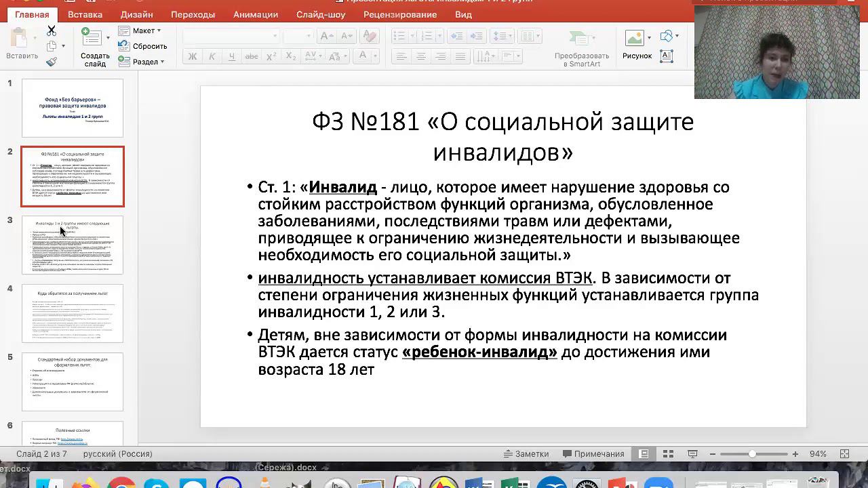Switch to the Слайд-шоу tab
Screen dimensions: 868x488
pyautogui.click(x=321, y=14)
